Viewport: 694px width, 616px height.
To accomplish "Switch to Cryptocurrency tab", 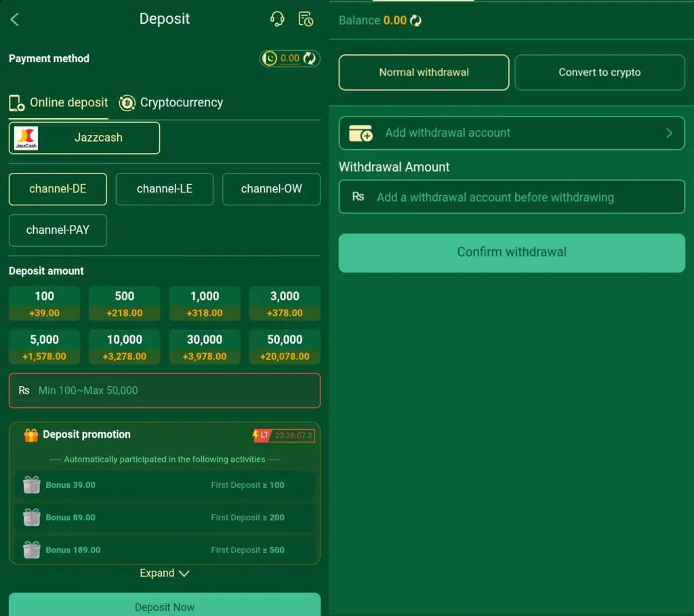I will tap(171, 103).
